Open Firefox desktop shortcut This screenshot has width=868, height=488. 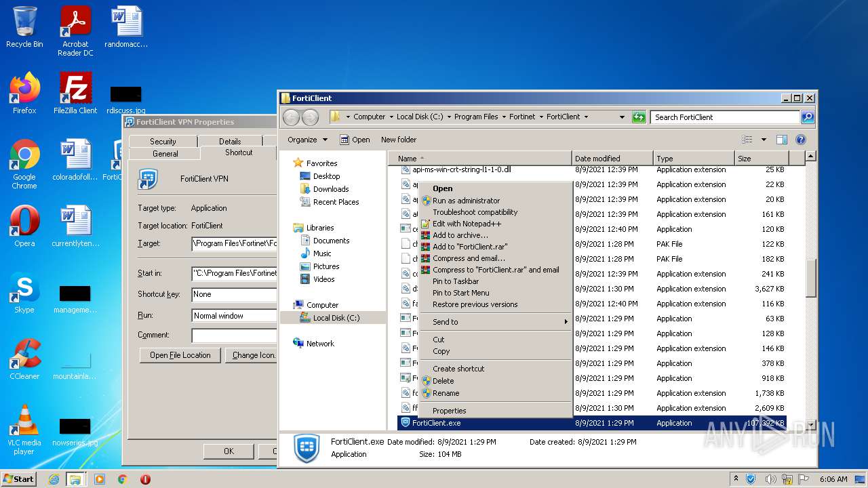[24, 93]
